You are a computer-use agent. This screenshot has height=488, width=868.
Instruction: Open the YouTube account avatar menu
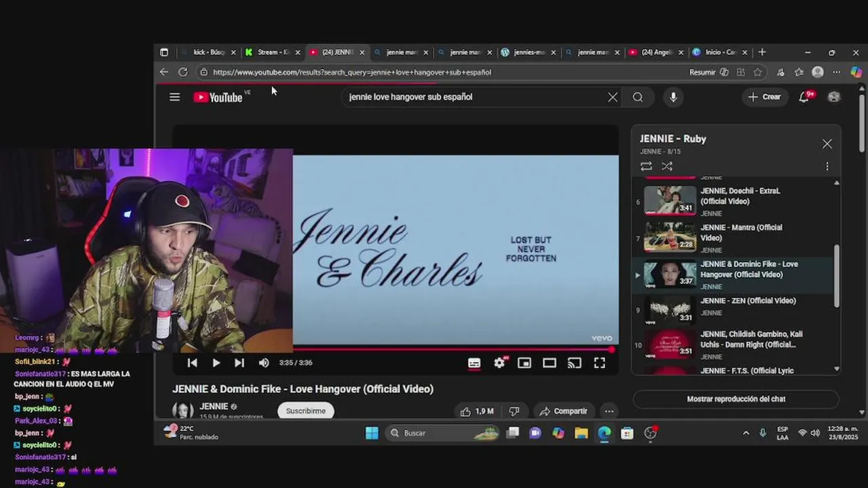pos(834,97)
